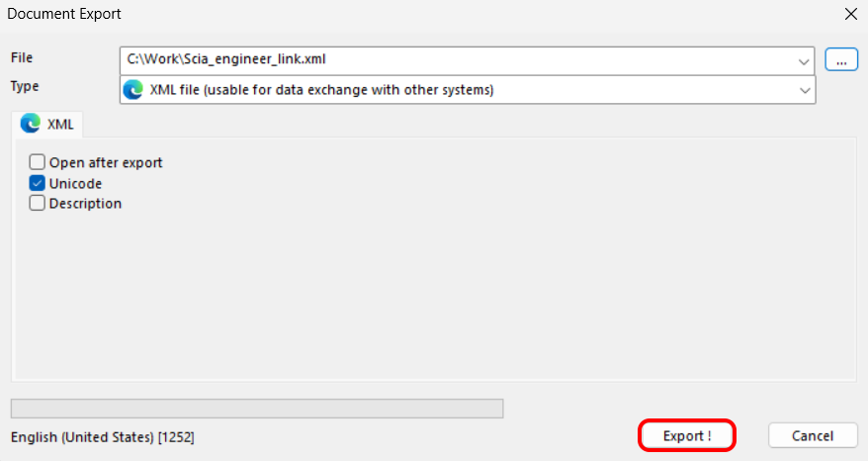Click the XML file type combo box text
This screenshot has width=868, height=461.
click(321, 90)
